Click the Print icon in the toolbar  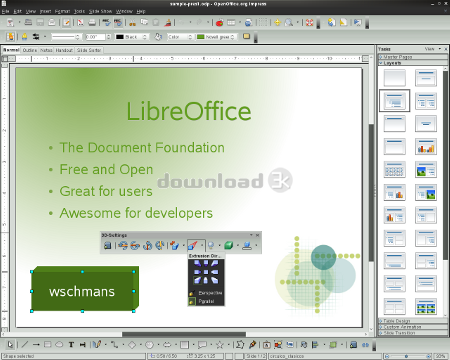[92, 23]
